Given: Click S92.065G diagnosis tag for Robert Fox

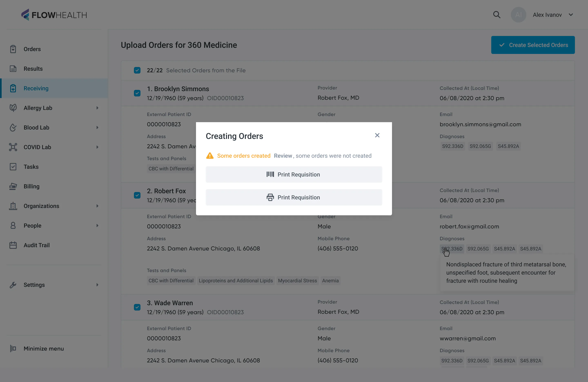Looking at the screenshot, I should pyautogui.click(x=478, y=249).
